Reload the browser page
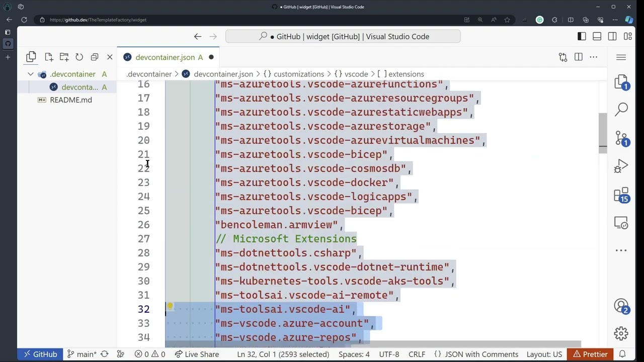The image size is (644, 362). 24,20
